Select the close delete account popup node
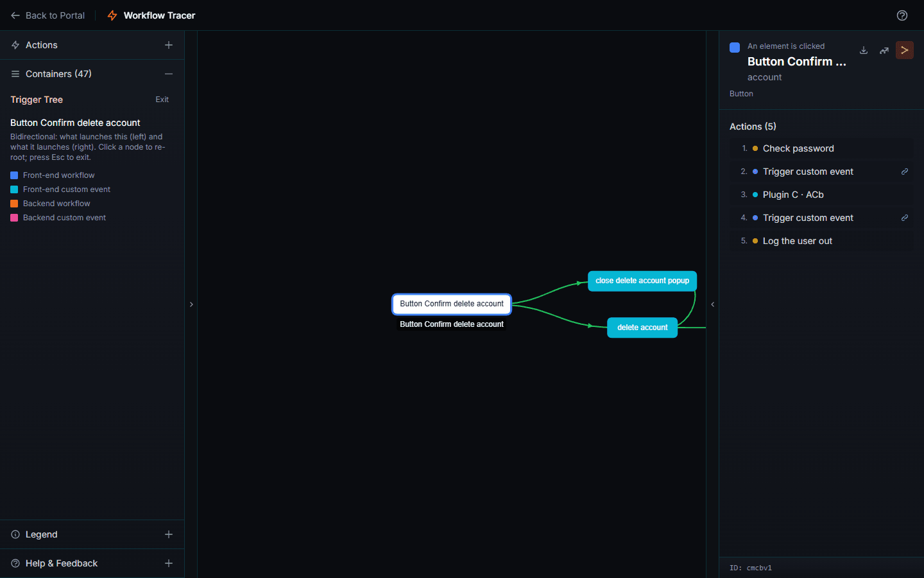 click(x=642, y=281)
